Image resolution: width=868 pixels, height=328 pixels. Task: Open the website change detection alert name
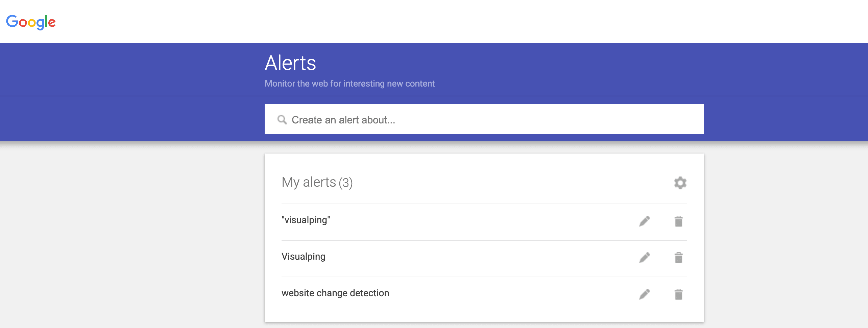(x=335, y=293)
